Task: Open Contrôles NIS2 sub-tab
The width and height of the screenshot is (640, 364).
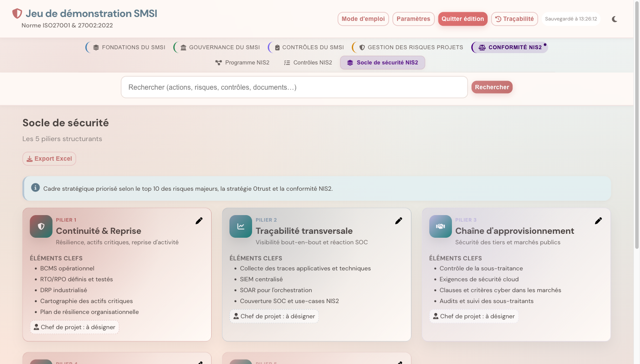Action: click(308, 63)
